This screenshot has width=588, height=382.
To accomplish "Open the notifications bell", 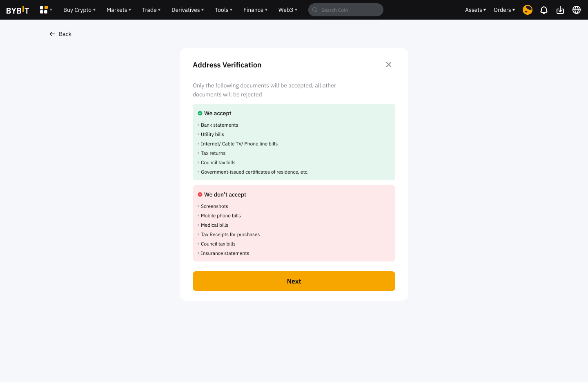I will (x=544, y=10).
